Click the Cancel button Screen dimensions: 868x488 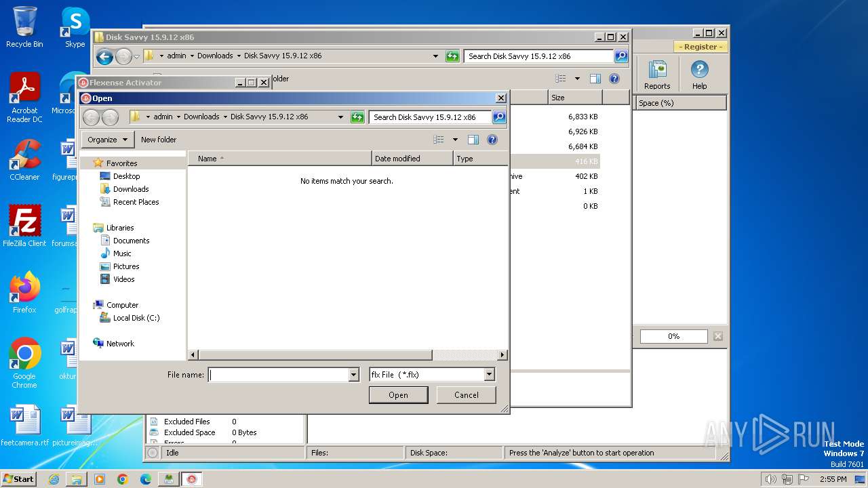[466, 395]
